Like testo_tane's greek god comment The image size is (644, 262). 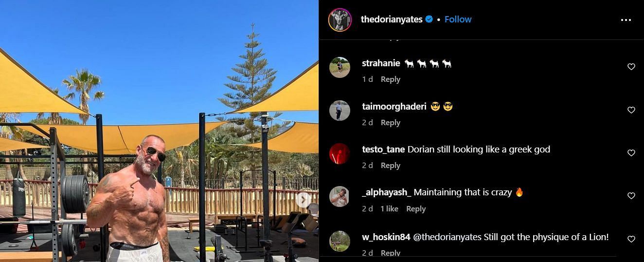631,153
